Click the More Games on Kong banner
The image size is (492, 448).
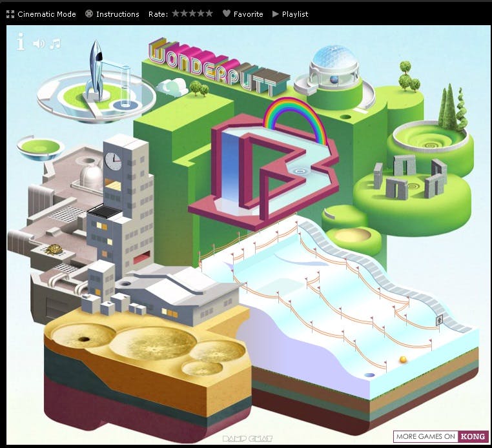point(441,436)
